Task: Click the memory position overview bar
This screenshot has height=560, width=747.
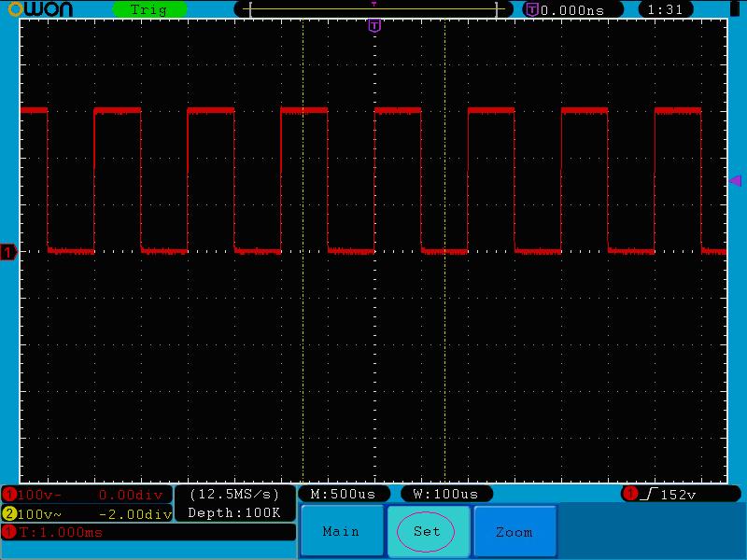Action: click(x=374, y=9)
